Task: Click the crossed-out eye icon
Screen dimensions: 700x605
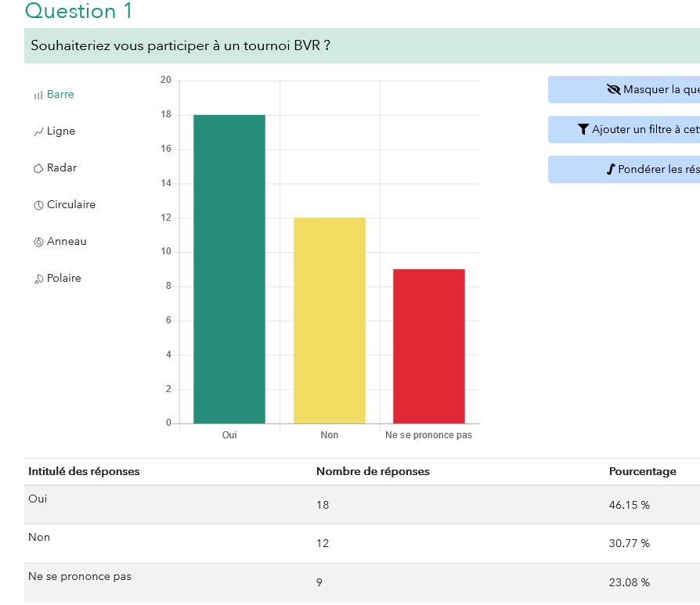Action: (x=613, y=90)
